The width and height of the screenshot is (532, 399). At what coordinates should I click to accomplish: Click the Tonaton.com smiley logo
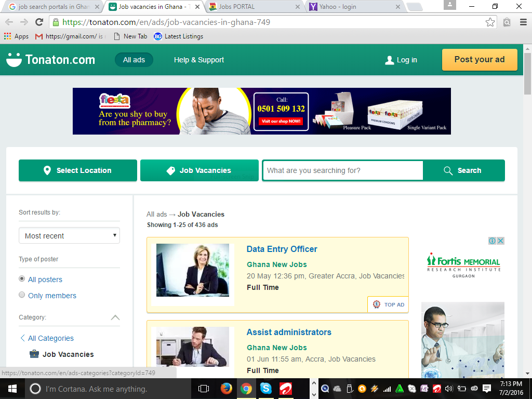(50, 60)
